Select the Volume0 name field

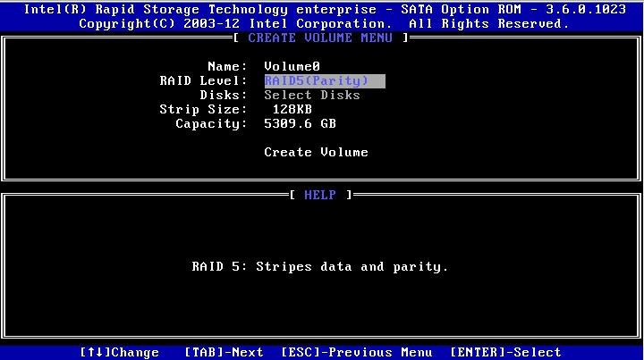[x=292, y=66]
